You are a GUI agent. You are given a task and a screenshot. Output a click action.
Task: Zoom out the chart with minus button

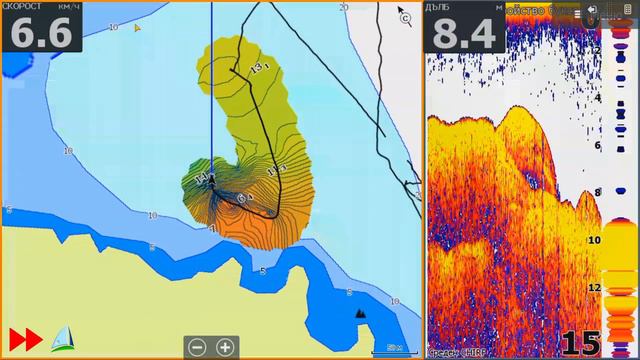click(x=197, y=347)
